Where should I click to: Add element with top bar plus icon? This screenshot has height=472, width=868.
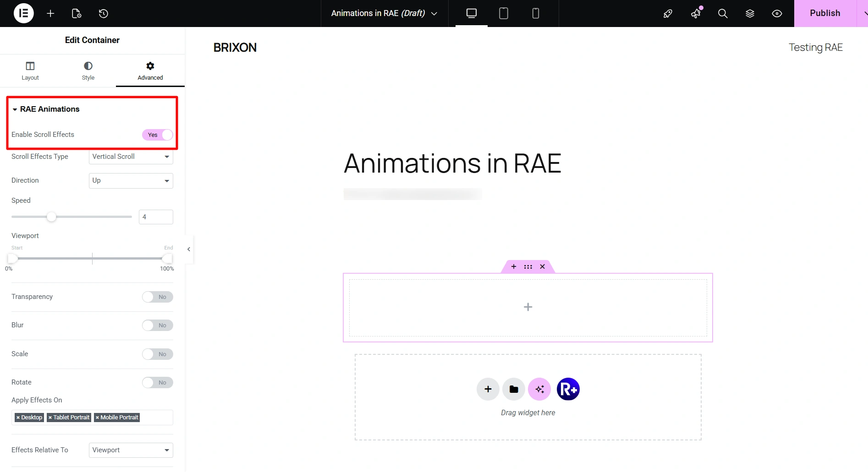click(x=50, y=13)
